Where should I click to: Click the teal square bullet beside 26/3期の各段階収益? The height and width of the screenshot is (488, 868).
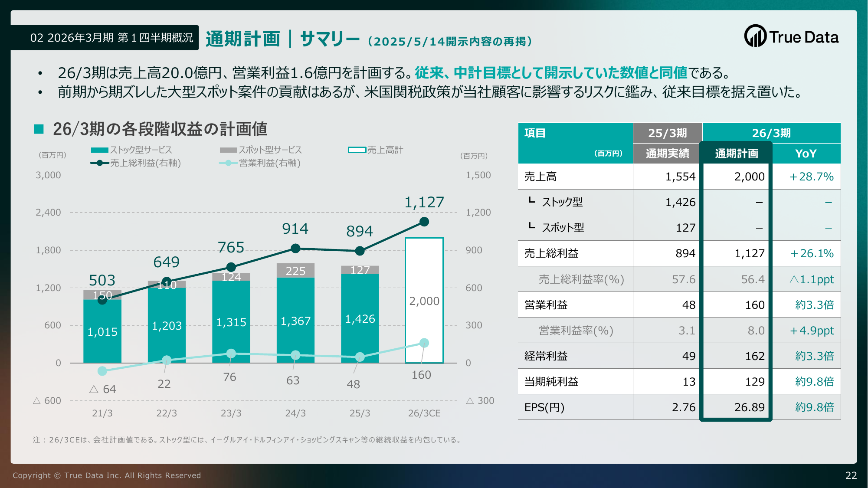coord(39,129)
